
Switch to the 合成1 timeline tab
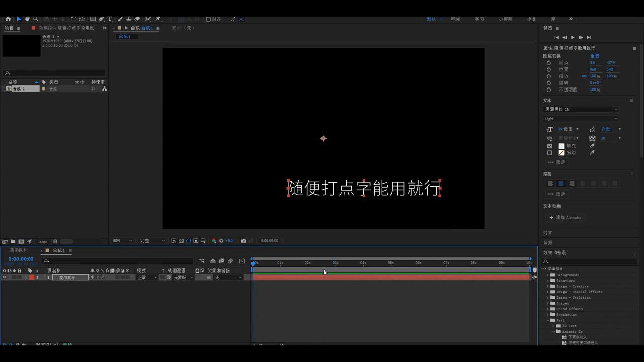click(59, 250)
